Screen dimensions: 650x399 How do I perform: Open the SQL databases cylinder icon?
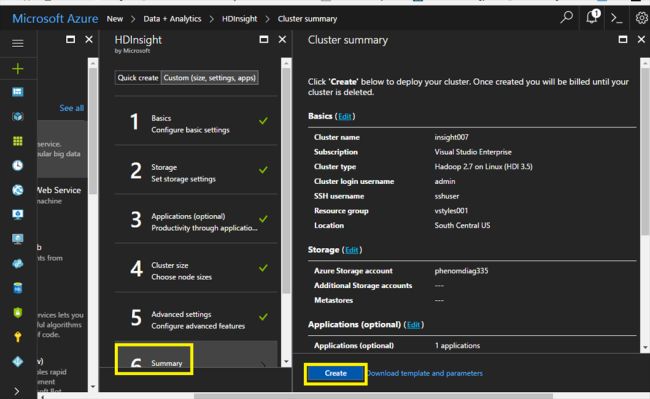click(x=17, y=288)
